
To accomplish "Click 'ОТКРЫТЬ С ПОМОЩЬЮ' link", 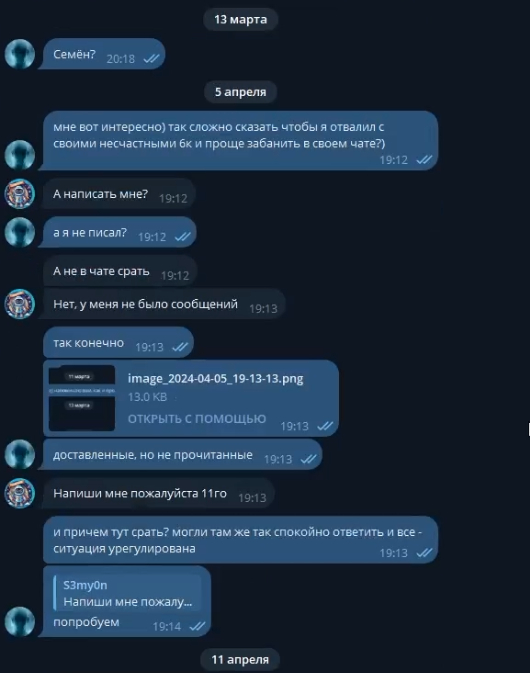I will click(197, 418).
